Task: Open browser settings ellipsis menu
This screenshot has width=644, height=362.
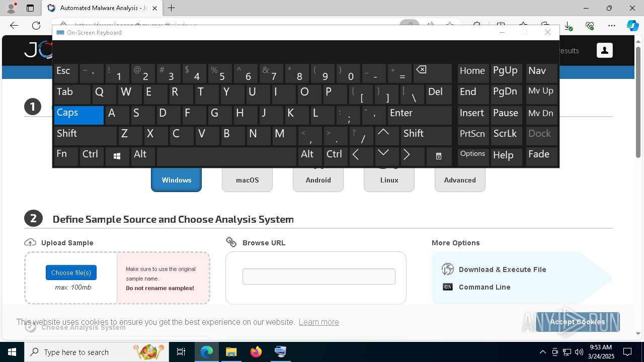Action: click(612, 25)
